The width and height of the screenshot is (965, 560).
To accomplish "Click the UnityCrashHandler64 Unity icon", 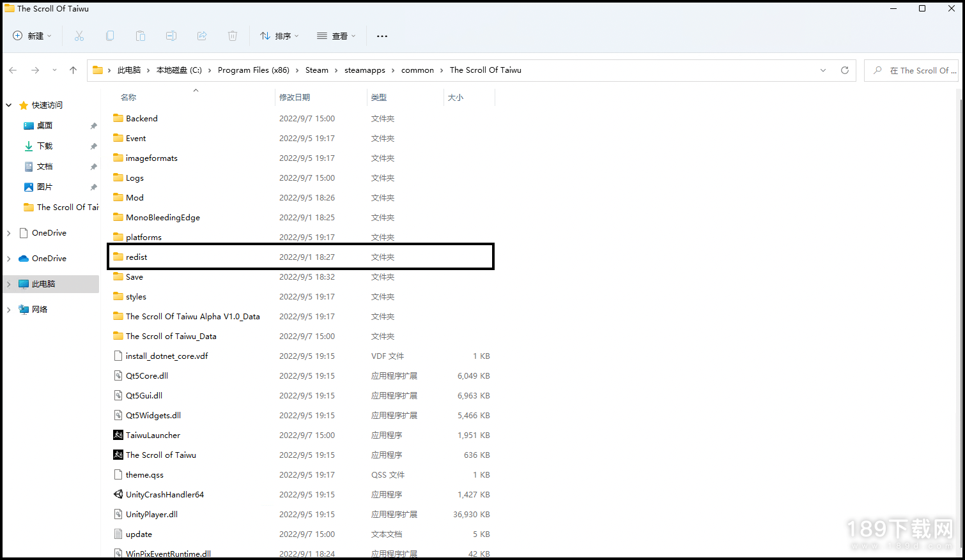I will 118,494.
